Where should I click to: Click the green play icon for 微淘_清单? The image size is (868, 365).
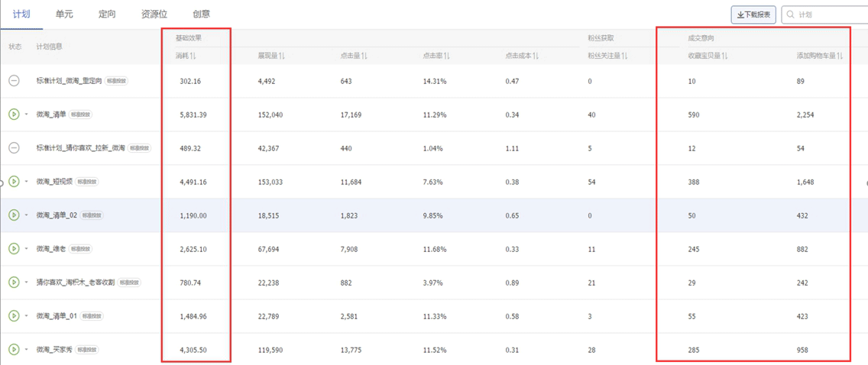coord(14,115)
